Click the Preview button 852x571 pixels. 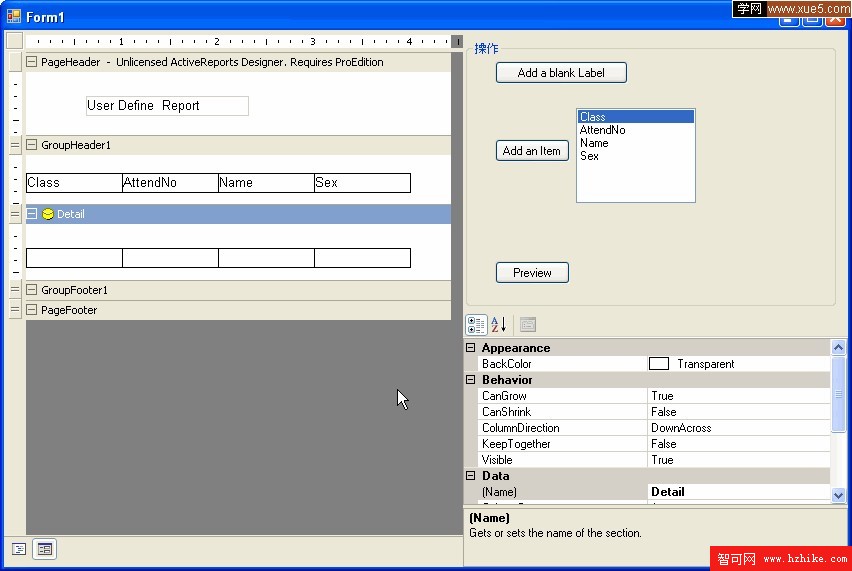(x=532, y=273)
